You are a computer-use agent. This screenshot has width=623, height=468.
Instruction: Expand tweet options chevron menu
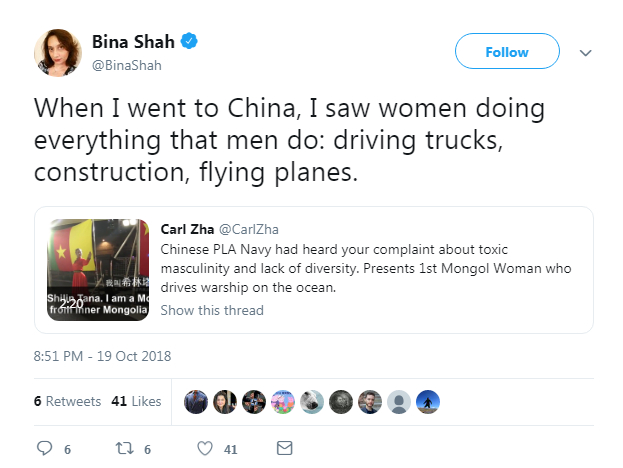[586, 52]
